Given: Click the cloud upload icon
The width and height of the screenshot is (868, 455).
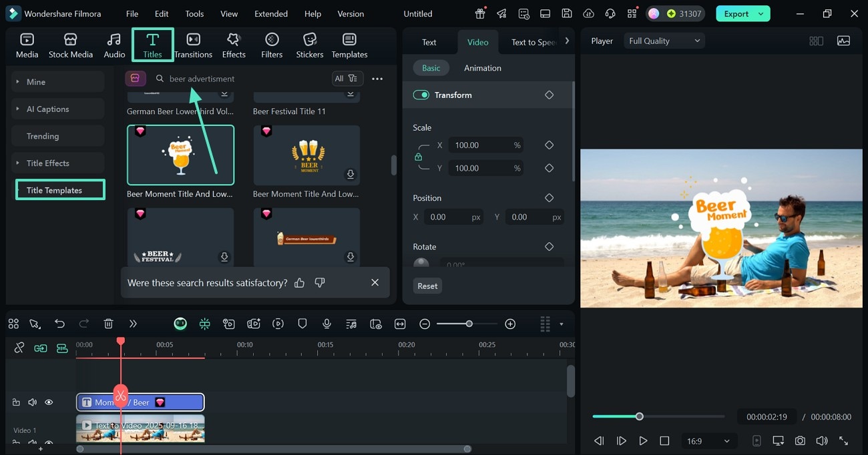Looking at the screenshot, I should pos(588,13).
